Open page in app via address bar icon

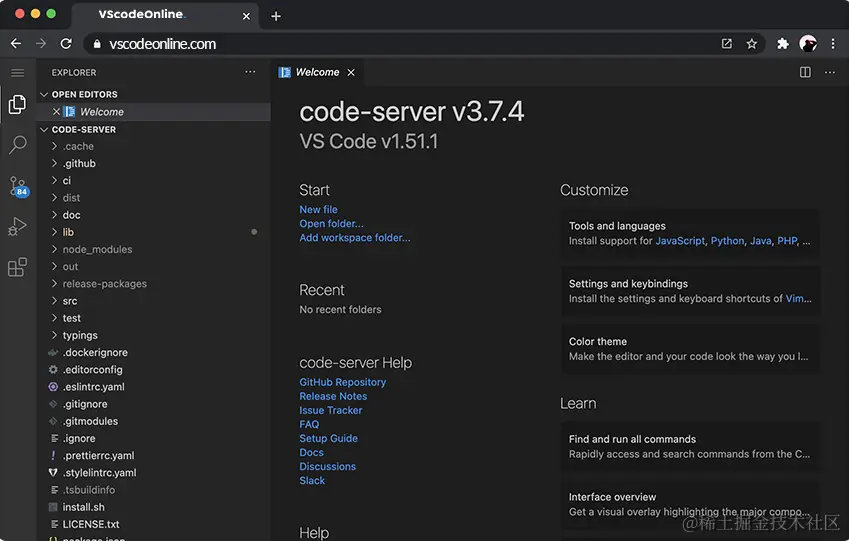[727, 44]
